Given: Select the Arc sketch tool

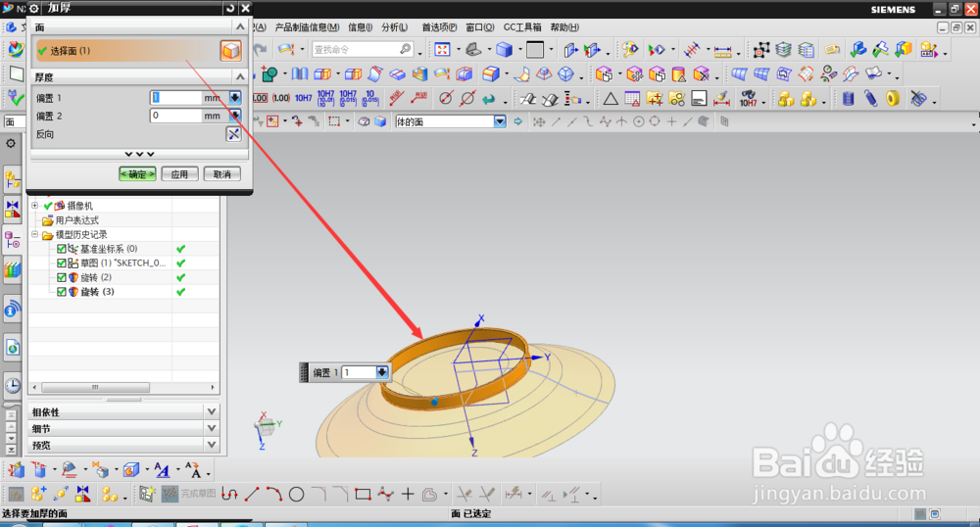Looking at the screenshot, I should pos(273,494).
